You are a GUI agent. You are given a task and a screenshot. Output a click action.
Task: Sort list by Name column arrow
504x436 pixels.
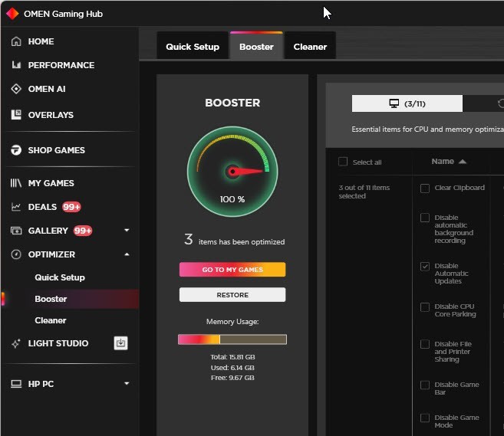(x=463, y=162)
